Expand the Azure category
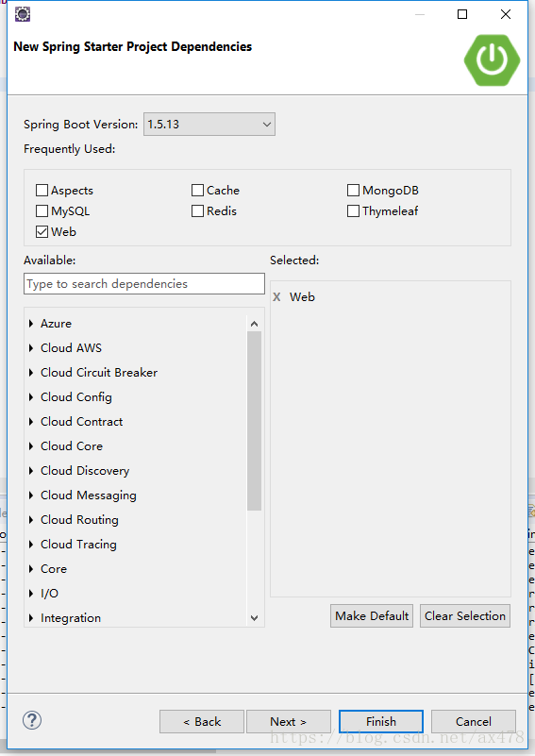This screenshot has height=756, width=535. click(31, 324)
